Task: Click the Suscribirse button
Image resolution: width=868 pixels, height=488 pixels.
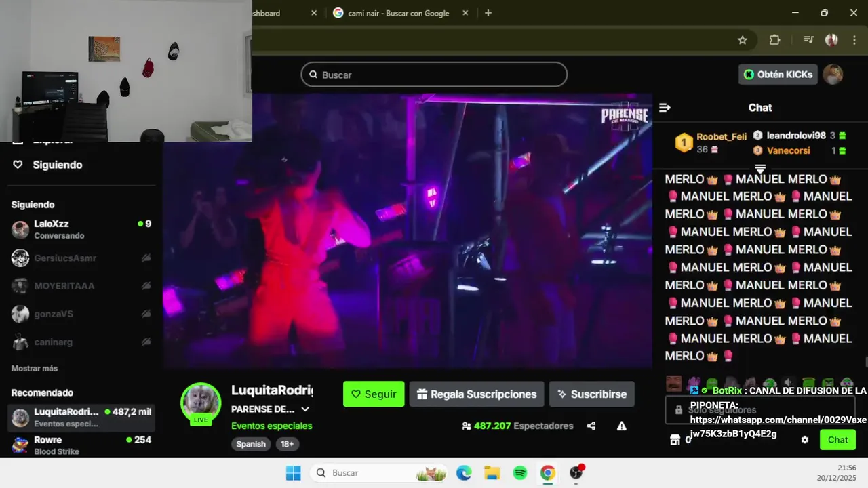Action: (592, 394)
